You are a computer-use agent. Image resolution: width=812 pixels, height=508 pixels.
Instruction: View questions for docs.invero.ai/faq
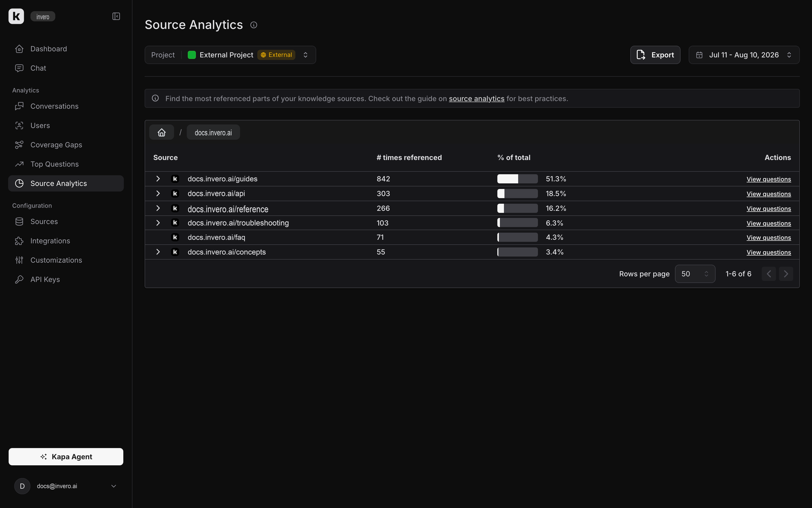pos(768,237)
